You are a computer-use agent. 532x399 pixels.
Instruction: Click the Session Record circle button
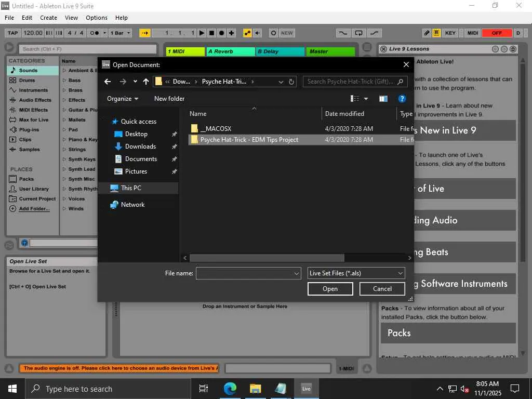pos(273,33)
